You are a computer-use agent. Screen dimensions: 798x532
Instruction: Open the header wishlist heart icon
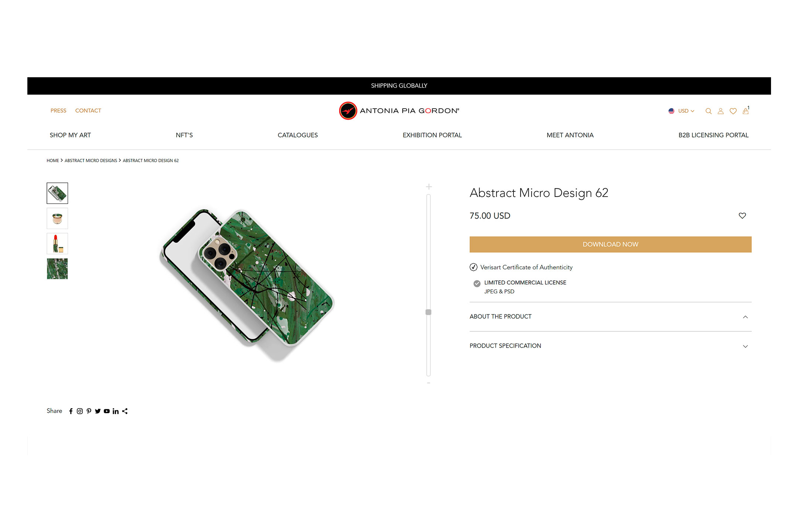click(733, 111)
